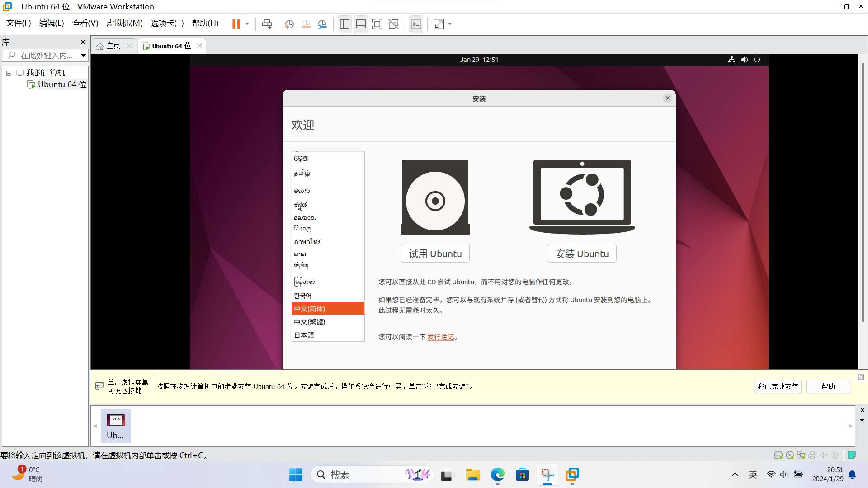This screenshot has width=868, height=488.
Task: Click the 安装 Ubuntu button
Action: click(582, 253)
